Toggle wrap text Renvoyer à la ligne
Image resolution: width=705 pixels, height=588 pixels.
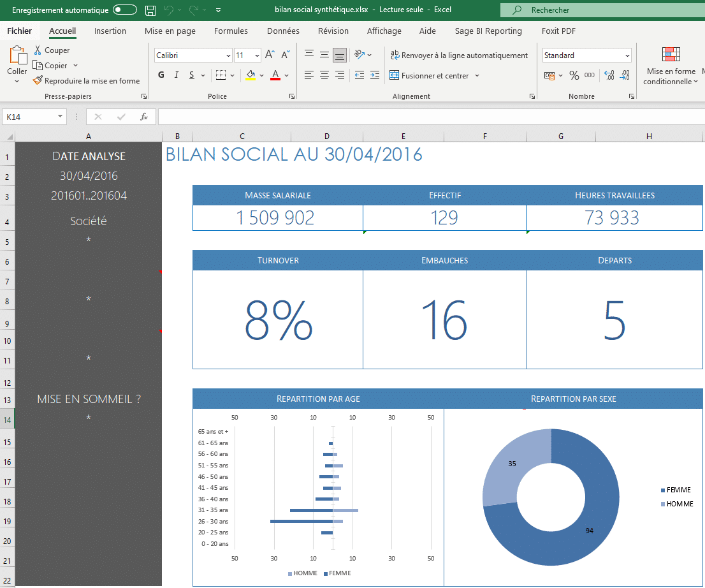[459, 55]
